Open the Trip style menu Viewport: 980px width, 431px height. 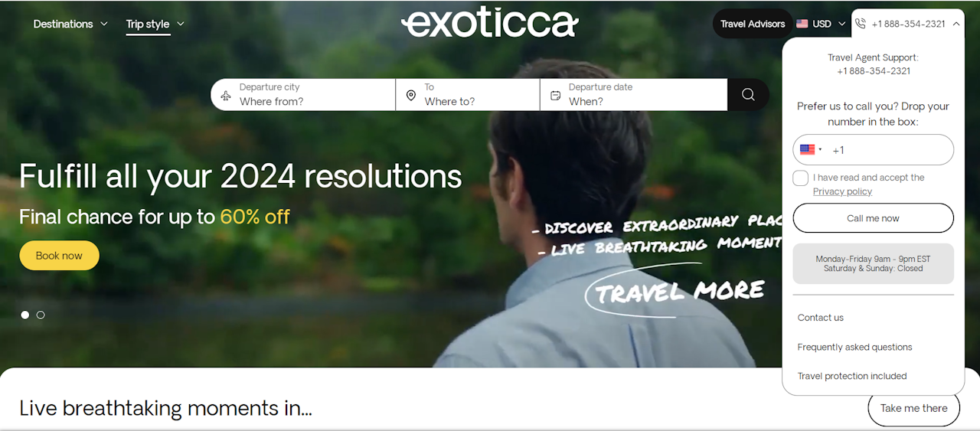click(x=155, y=24)
